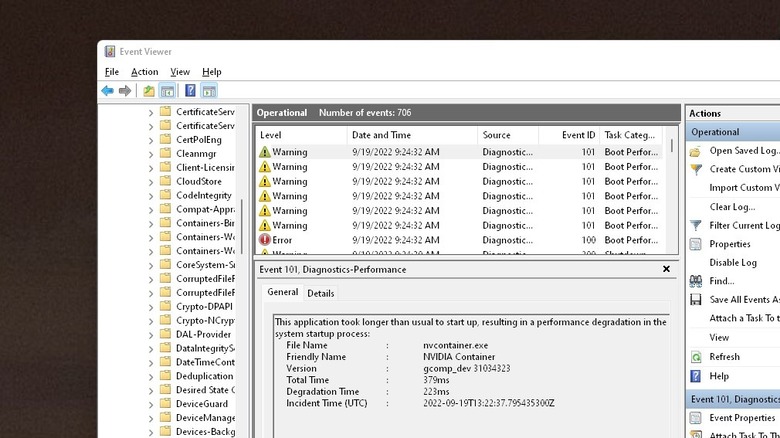Expand the CodeIntegrity folder node
The width and height of the screenshot is (780, 438).
pyautogui.click(x=151, y=196)
